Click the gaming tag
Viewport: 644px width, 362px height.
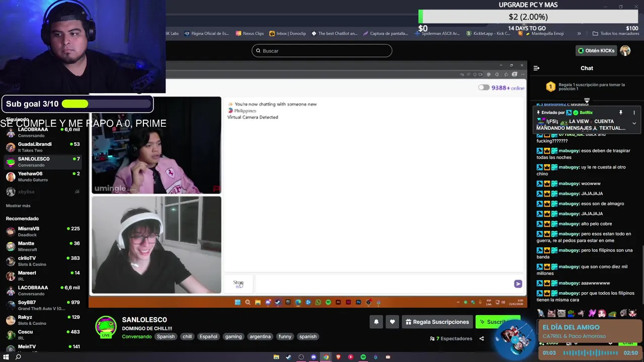pos(233,336)
